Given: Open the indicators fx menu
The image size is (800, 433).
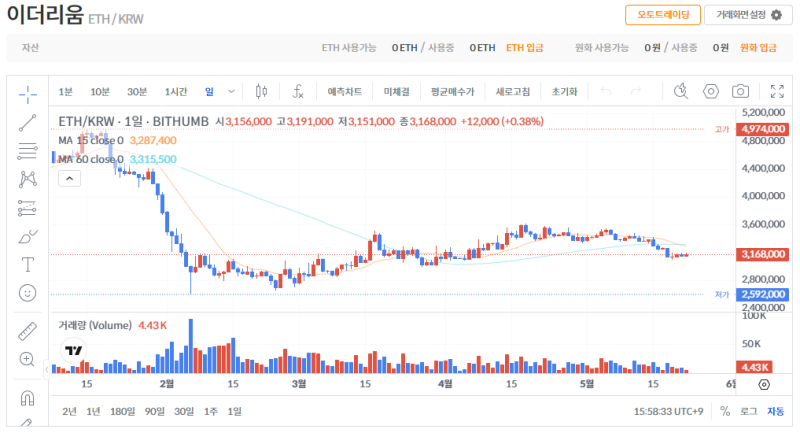Looking at the screenshot, I should (298, 91).
